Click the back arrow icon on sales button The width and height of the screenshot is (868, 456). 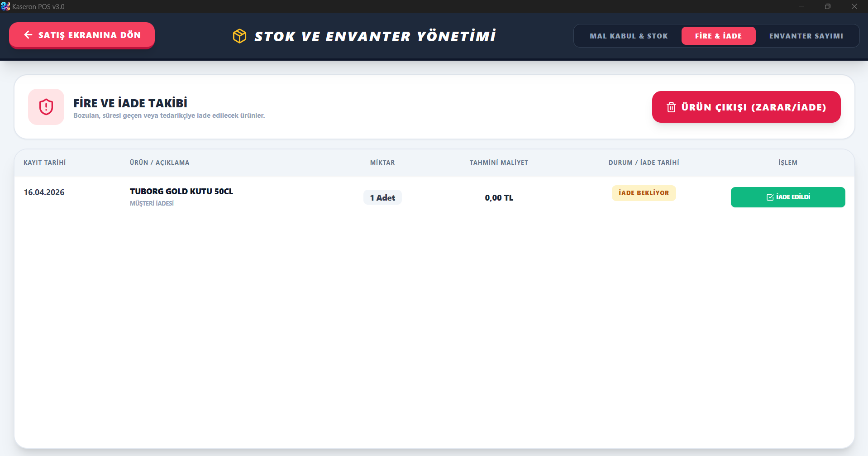coord(28,35)
